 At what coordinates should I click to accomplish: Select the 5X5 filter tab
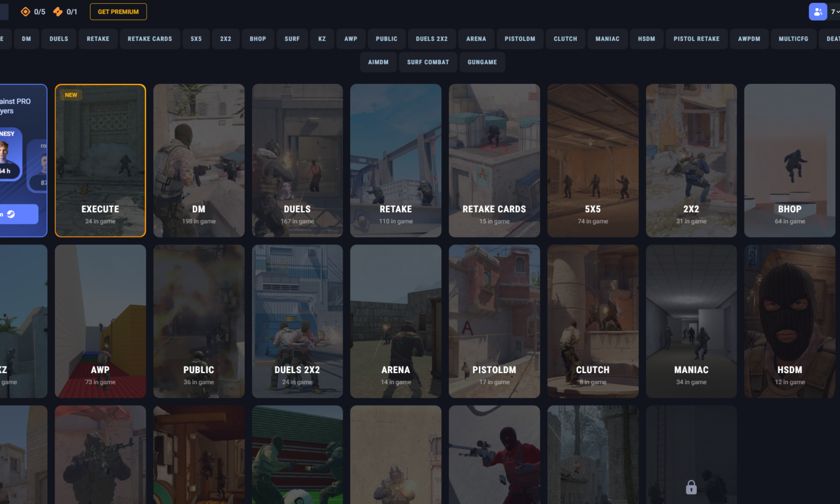[x=196, y=39]
